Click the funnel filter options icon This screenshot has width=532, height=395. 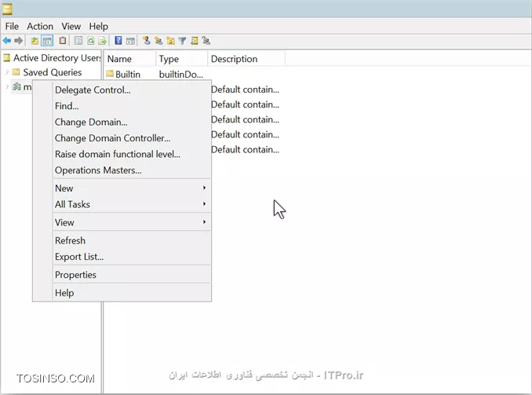pos(182,41)
